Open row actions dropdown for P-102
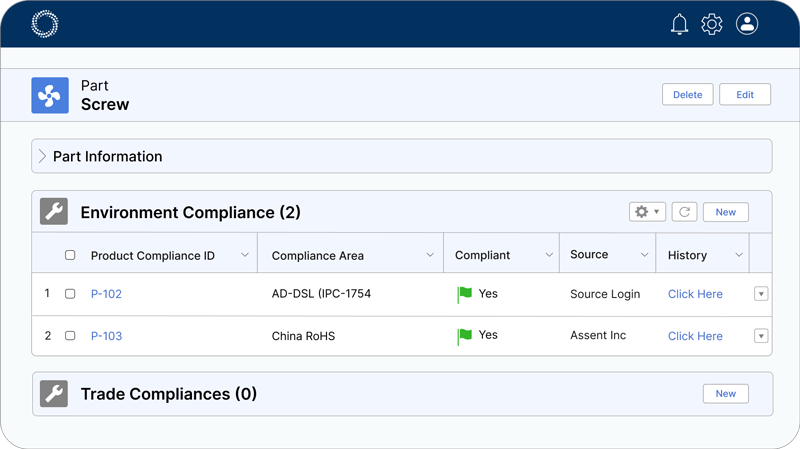Screen dimensions: 800x449 pyautogui.click(x=760, y=294)
